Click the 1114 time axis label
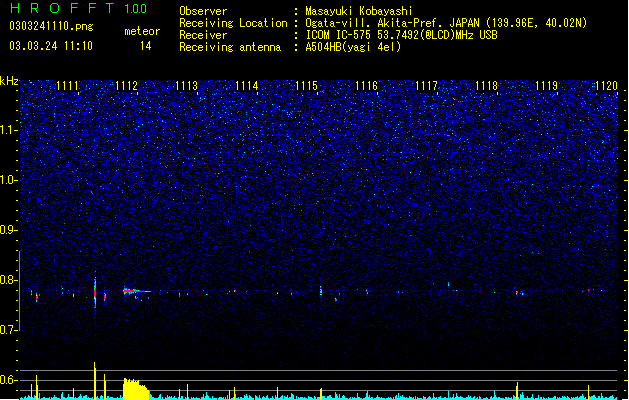The width and height of the screenshot is (629, 400). click(x=246, y=86)
